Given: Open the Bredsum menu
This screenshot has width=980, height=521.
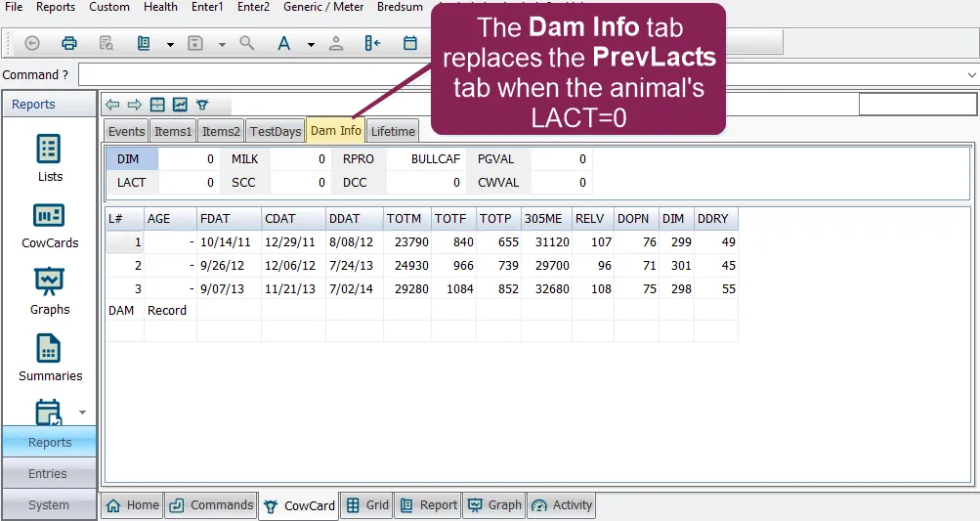Looking at the screenshot, I should [400, 7].
